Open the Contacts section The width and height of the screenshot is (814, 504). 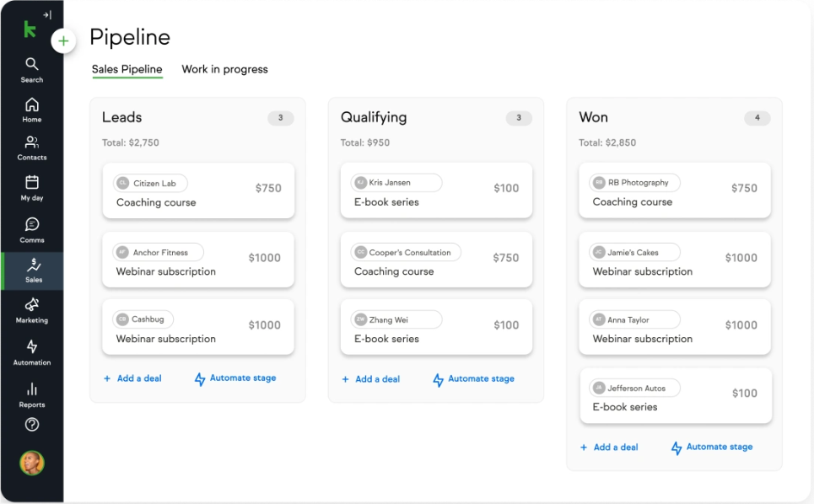coord(31,147)
